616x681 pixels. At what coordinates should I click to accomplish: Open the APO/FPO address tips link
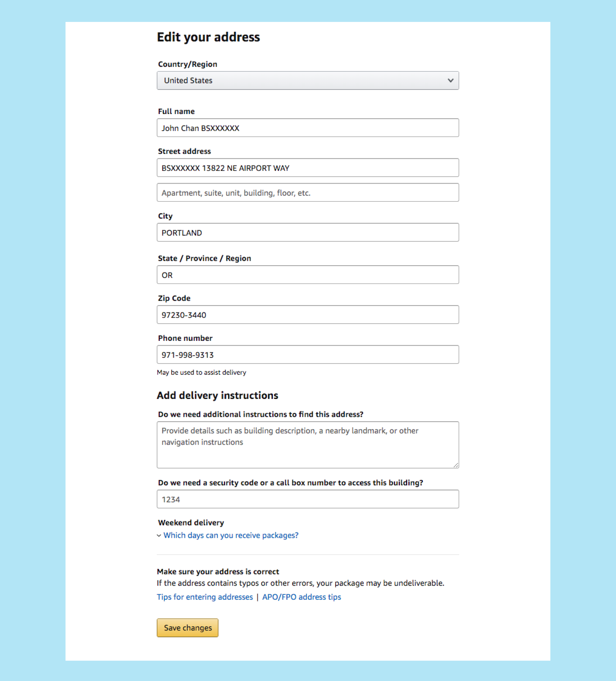[x=301, y=597]
